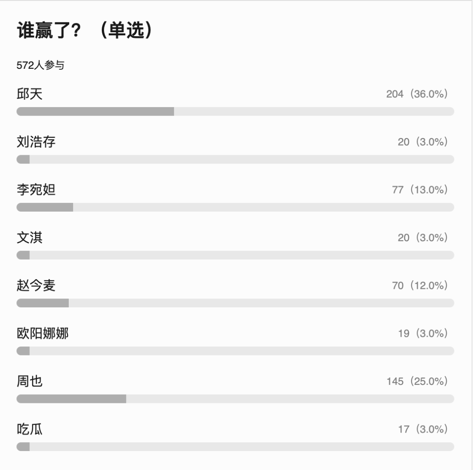Click the "77（13.0%）" vote count
This screenshot has width=476, height=470.
tap(420, 190)
